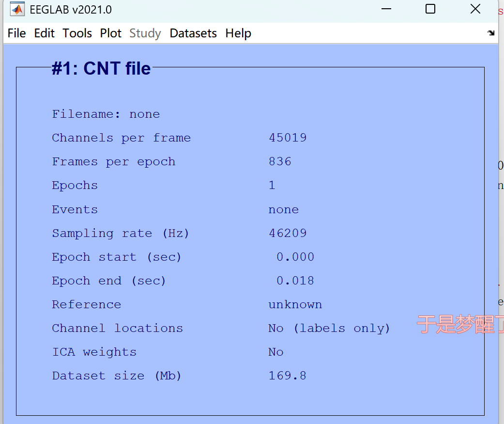
Task: Click the 'Channels per frame' label
Action: coord(122,138)
